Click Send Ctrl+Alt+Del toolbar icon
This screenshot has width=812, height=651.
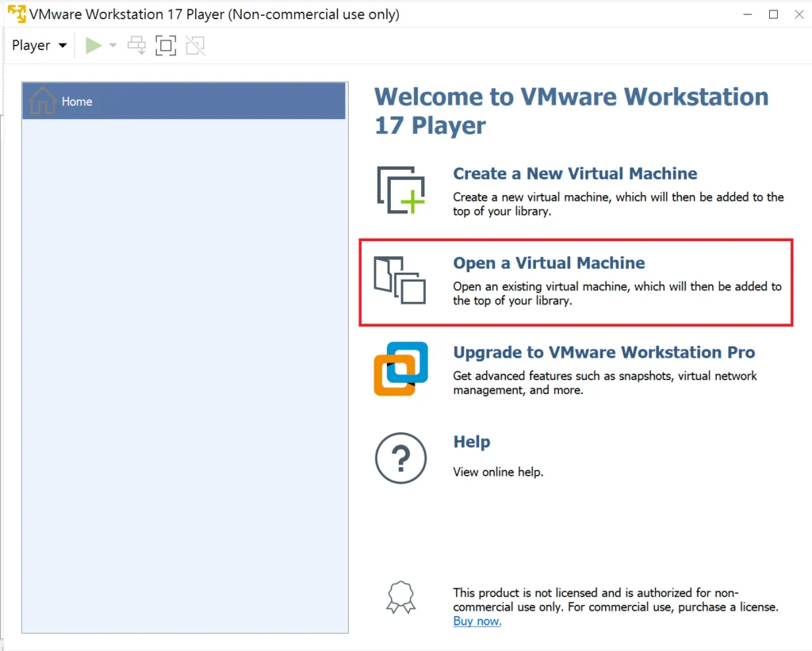[136, 45]
